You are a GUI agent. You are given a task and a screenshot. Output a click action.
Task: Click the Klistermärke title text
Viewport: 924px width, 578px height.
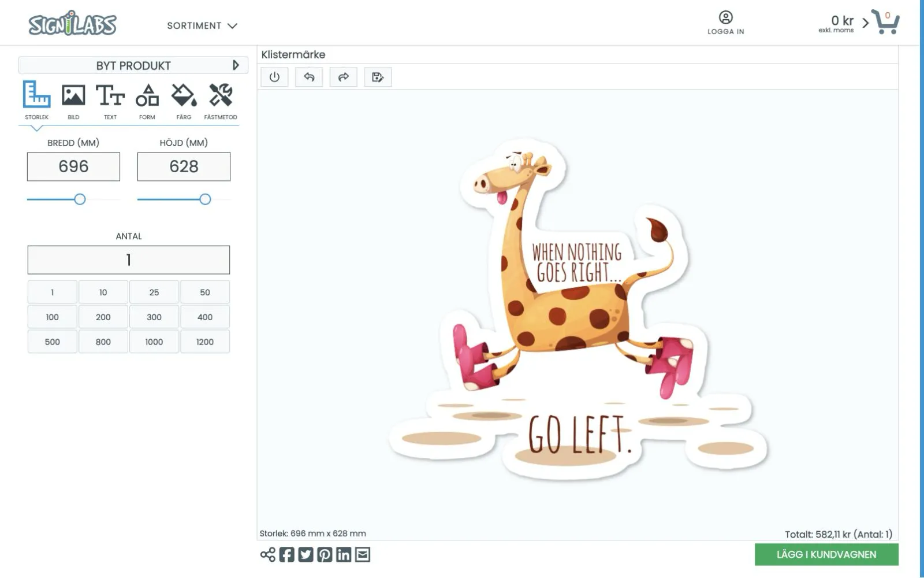coord(293,54)
